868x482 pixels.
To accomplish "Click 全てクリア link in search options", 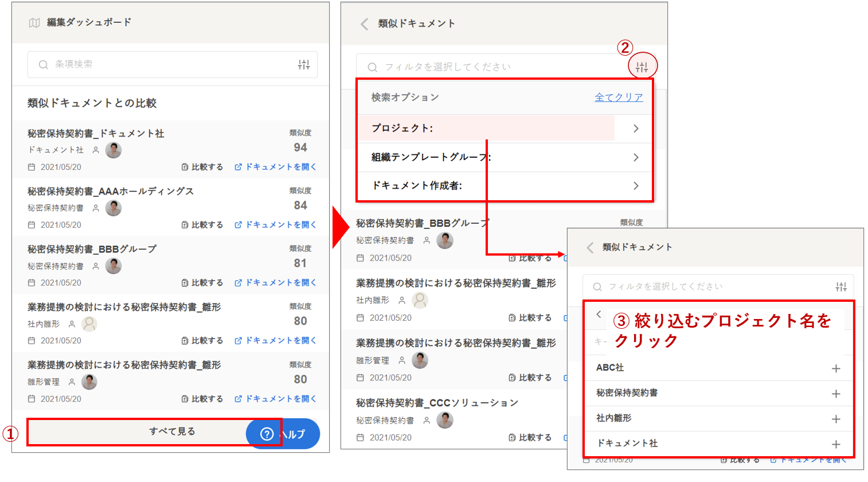I will pyautogui.click(x=618, y=98).
